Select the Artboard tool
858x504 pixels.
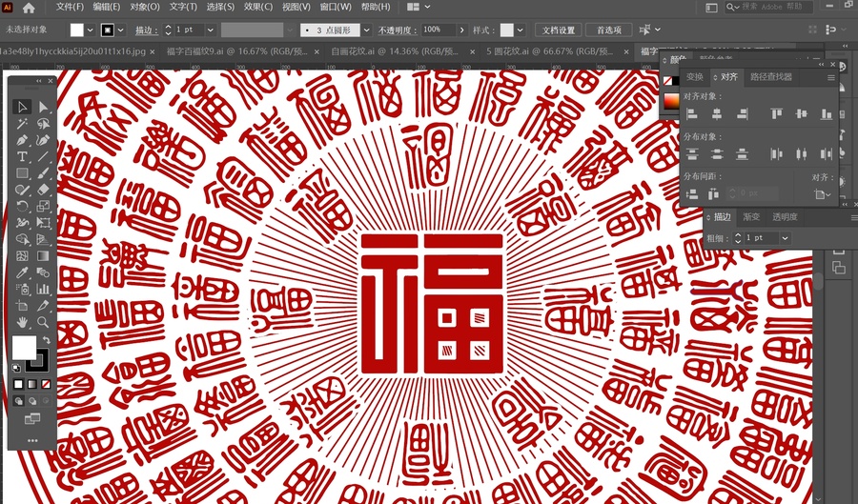click(22, 306)
